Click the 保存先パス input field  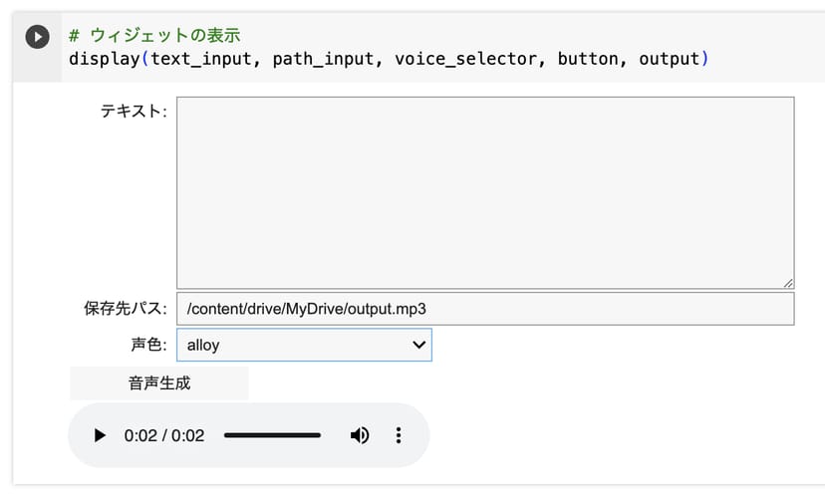click(x=485, y=309)
